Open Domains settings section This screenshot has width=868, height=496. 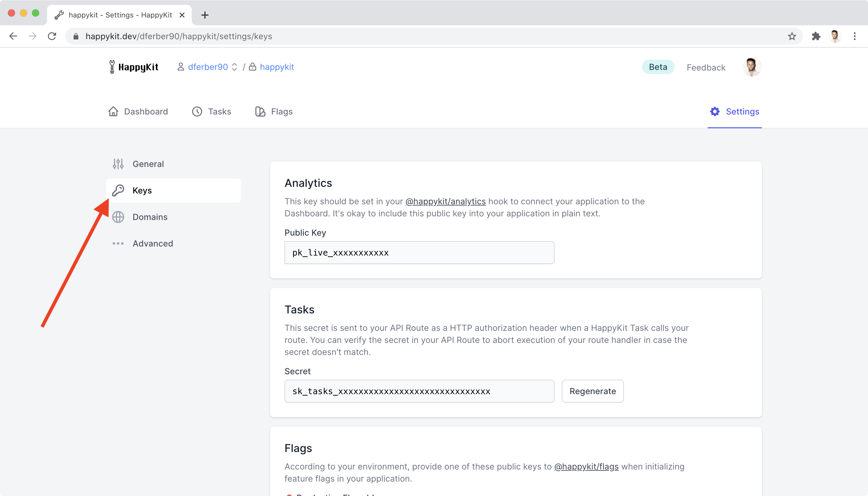coord(174,217)
